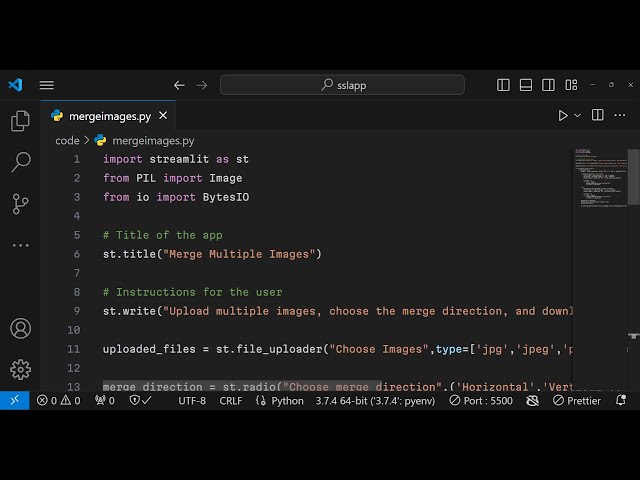Open the hamburger application menu
The width and height of the screenshot is (640, 480).
click(47, 85)
